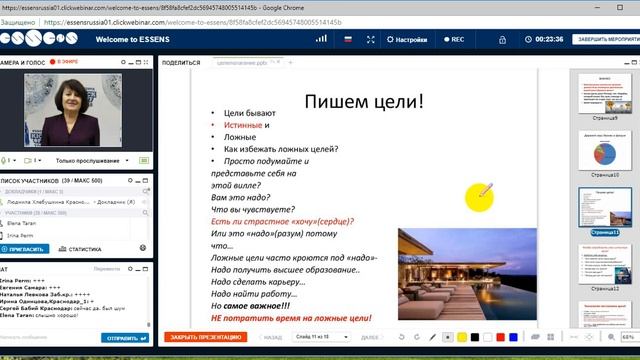Screen dimensions: 640x360
Task: Add a new share tab with the plus
Action: 291,62
